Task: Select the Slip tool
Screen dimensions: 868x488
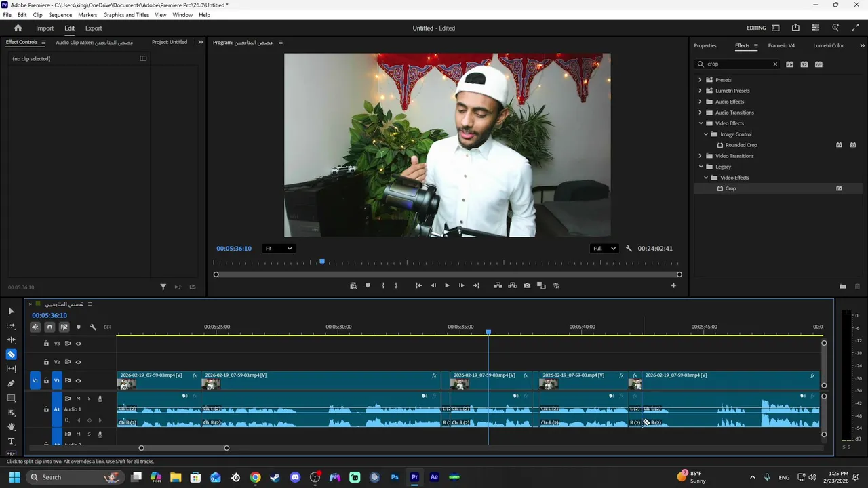Action: coord(11,369)
